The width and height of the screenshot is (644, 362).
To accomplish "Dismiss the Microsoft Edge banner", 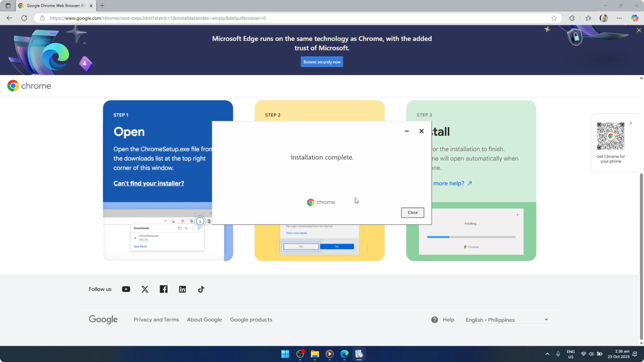I will [x=639, y=30].
